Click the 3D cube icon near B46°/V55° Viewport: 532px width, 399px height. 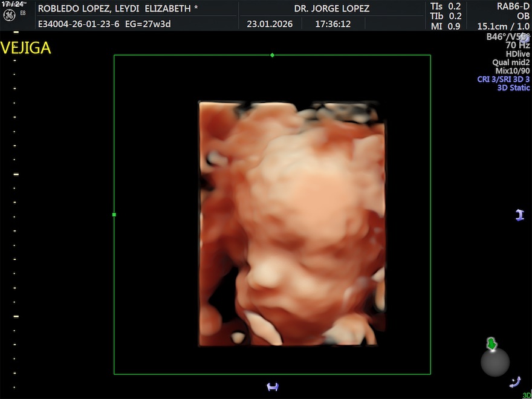click(x=524, y=37)
